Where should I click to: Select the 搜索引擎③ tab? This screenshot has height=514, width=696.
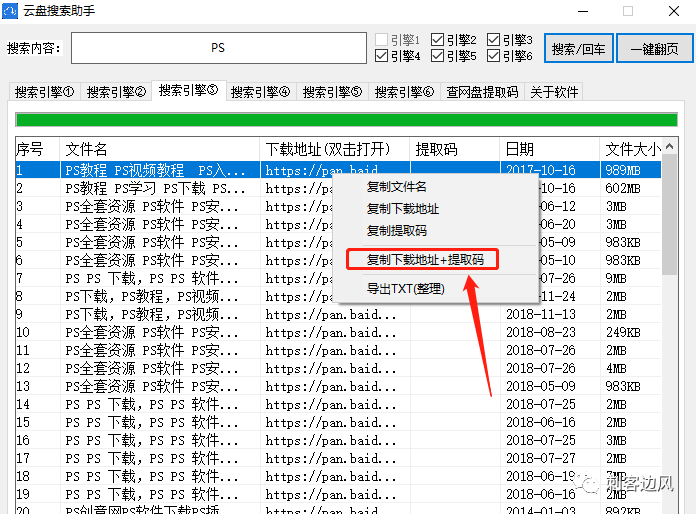coord(189,91)
